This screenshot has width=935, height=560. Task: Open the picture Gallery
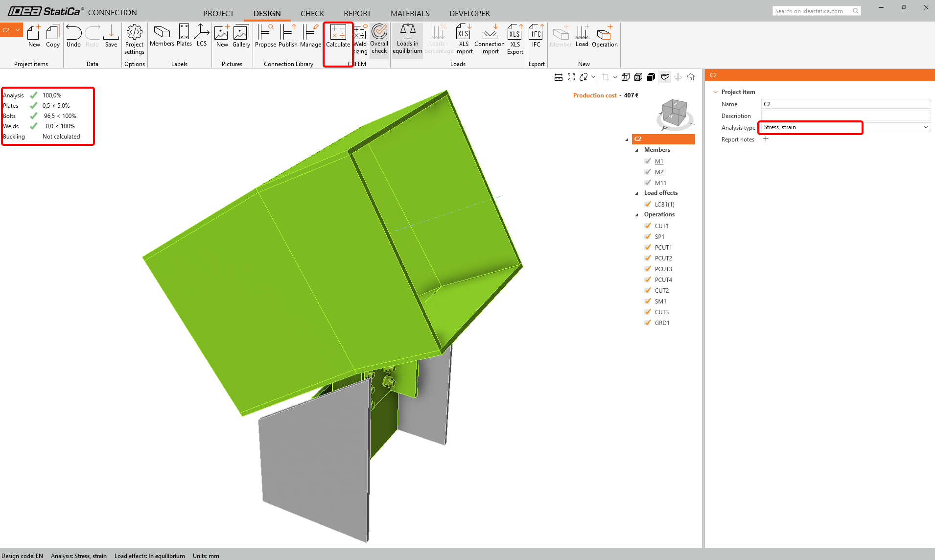click(x=241, y=36)
